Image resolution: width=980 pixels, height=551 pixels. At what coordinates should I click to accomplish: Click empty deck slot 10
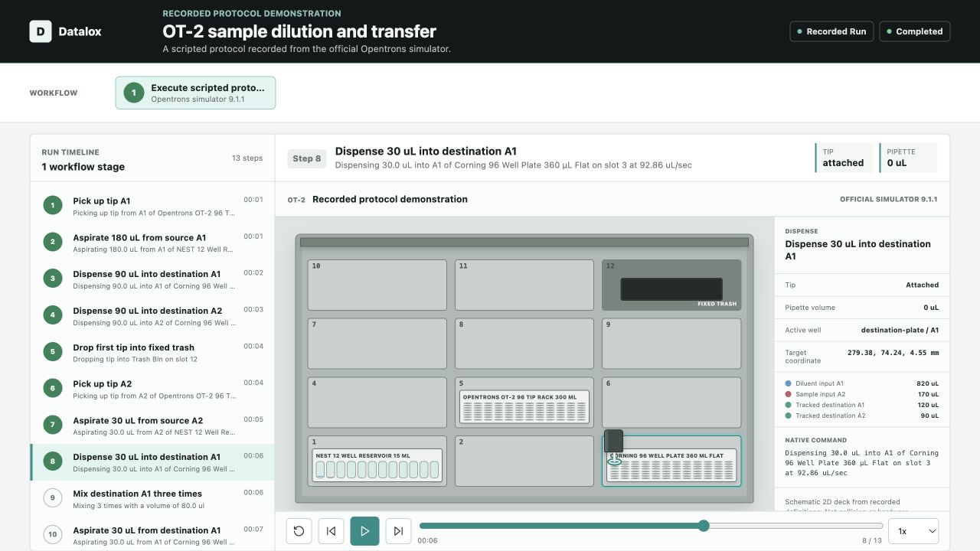coord(377,285)
